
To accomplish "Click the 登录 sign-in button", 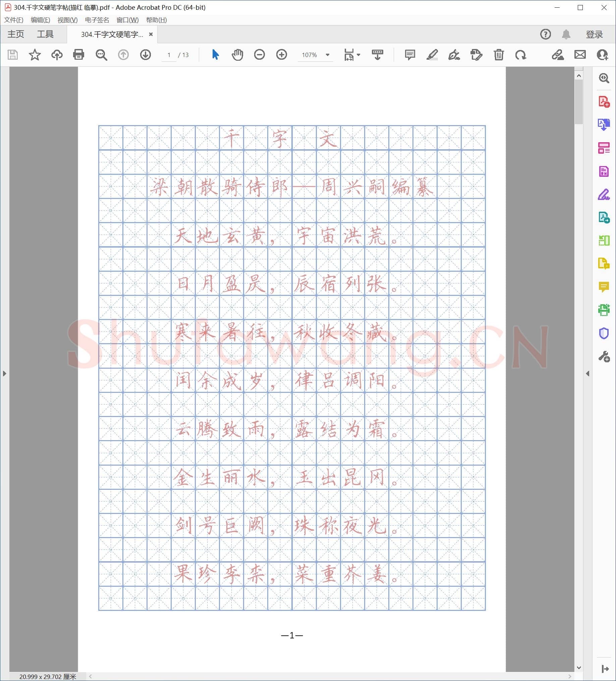I will pyautogui.click(x=595, y=34).
